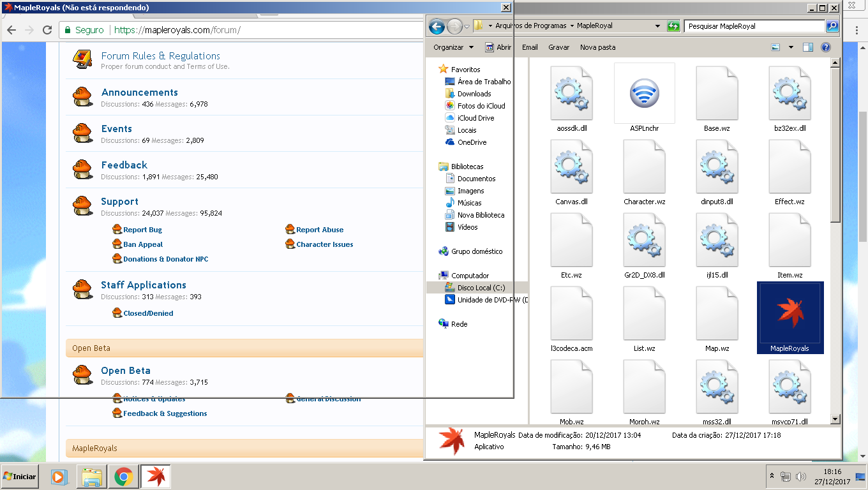Click Nova pasta in the toolbar

coord(597,47)
